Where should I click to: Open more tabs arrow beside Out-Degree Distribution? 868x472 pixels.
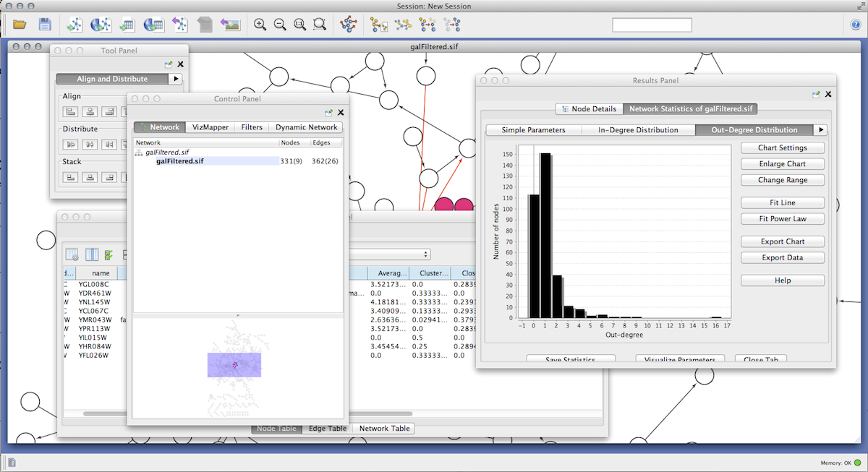[820, 130]
